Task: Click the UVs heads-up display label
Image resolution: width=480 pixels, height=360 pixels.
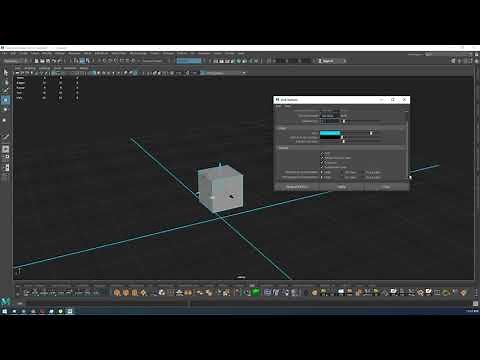Action: (20, 98)
